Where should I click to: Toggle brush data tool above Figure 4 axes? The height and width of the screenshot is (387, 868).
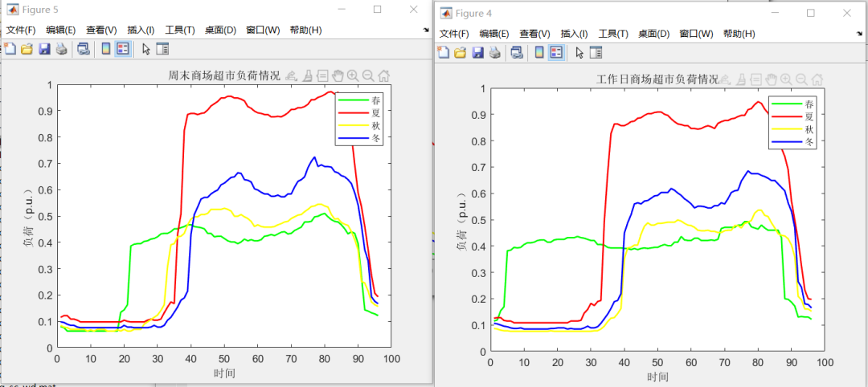(743, 79)
